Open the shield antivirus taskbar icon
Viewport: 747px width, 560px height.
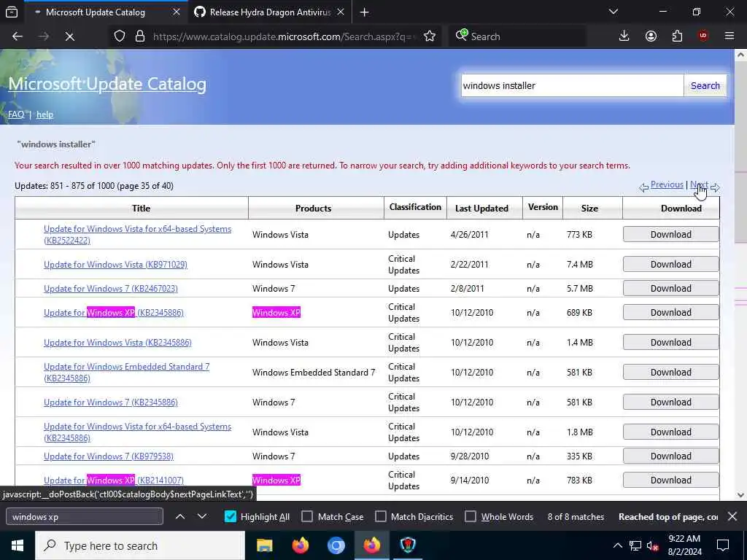pyautogui.click(x=408, y=545)
